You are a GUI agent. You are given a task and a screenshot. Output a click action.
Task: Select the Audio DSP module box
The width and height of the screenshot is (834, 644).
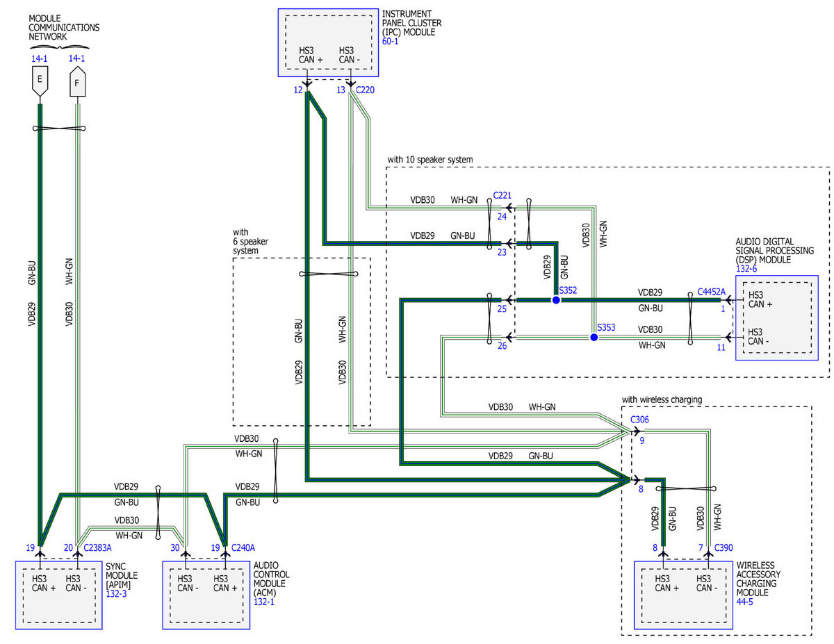click(776, 317)
